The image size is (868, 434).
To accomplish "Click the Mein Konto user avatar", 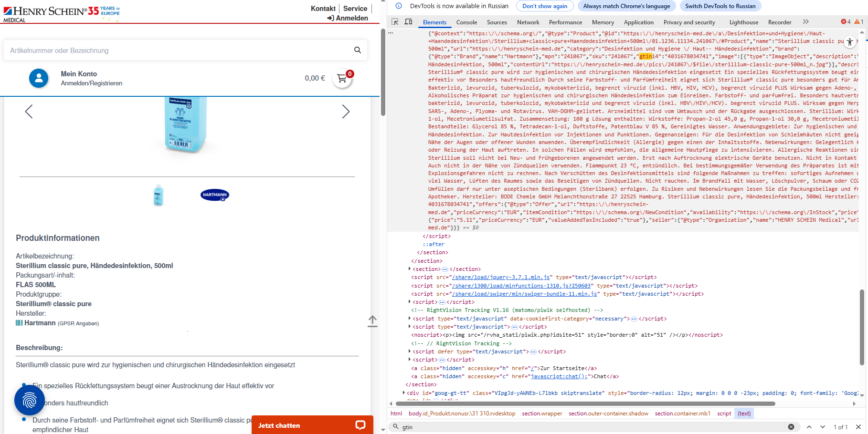I will pyautogui.click(x=39, y=78).
